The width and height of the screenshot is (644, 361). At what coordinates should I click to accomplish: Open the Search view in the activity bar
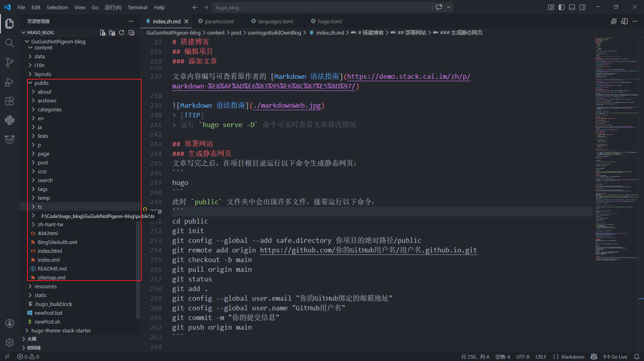coord(10,43)
